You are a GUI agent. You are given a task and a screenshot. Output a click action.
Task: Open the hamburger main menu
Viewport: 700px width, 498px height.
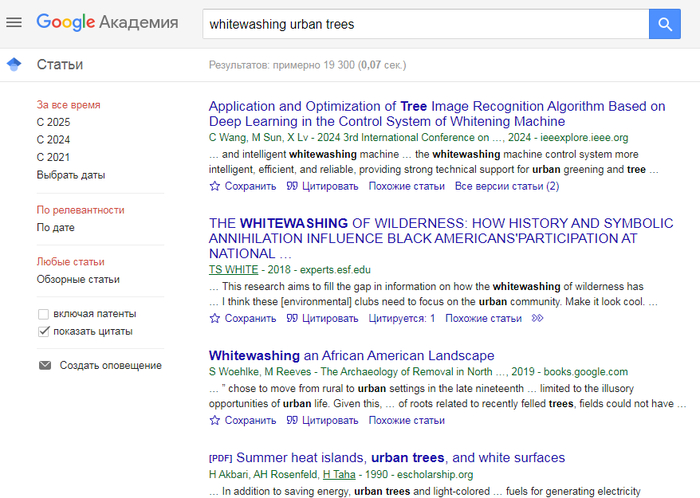[14, 22]
